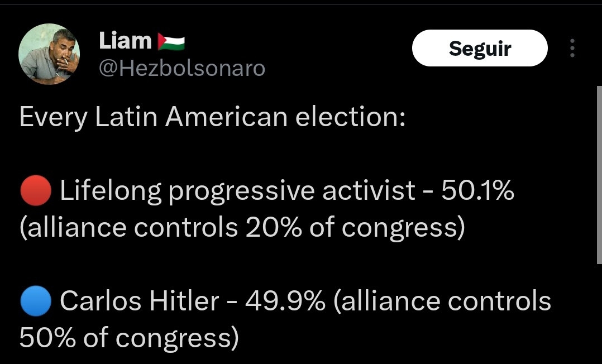Click the display name "Liam"
602x364 pixels.
[x=125, y=41]
